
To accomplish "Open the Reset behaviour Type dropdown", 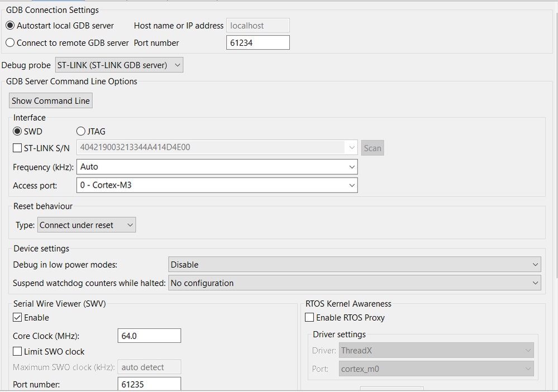I will click(87, 225).
